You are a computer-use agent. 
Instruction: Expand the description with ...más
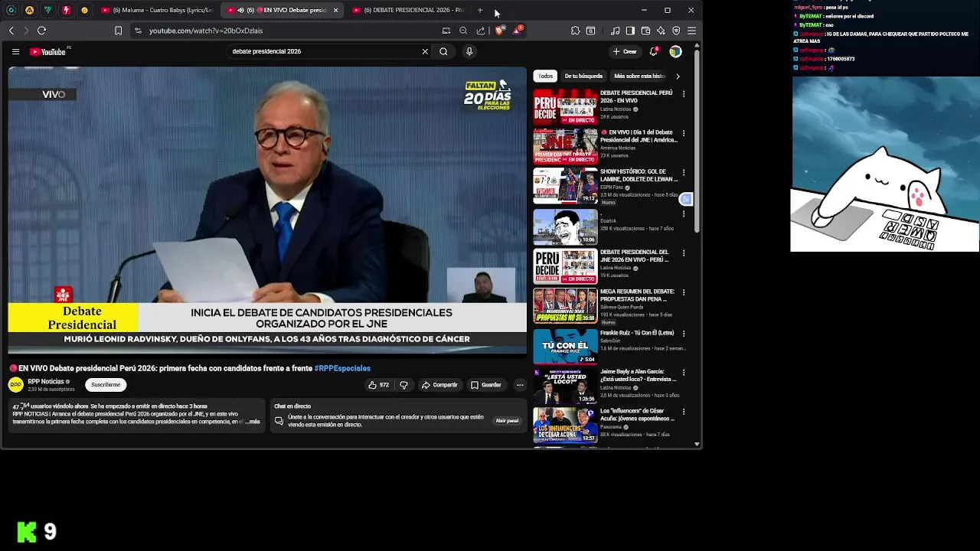click(x=253, y=422)
